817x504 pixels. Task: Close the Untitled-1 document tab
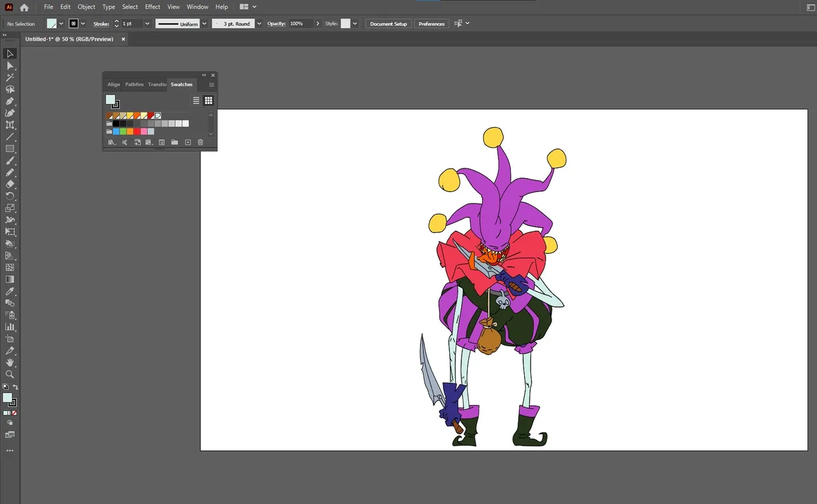(x=123, y=39)
